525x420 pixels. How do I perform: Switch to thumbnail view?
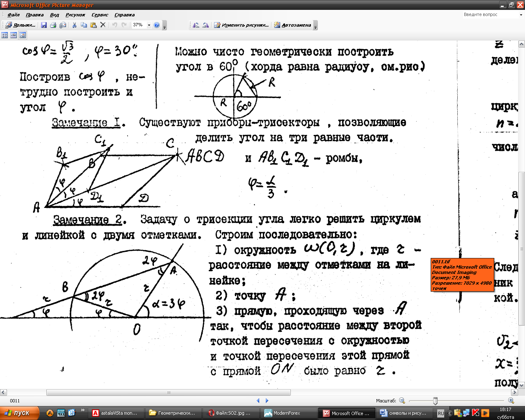pos(5,35)
